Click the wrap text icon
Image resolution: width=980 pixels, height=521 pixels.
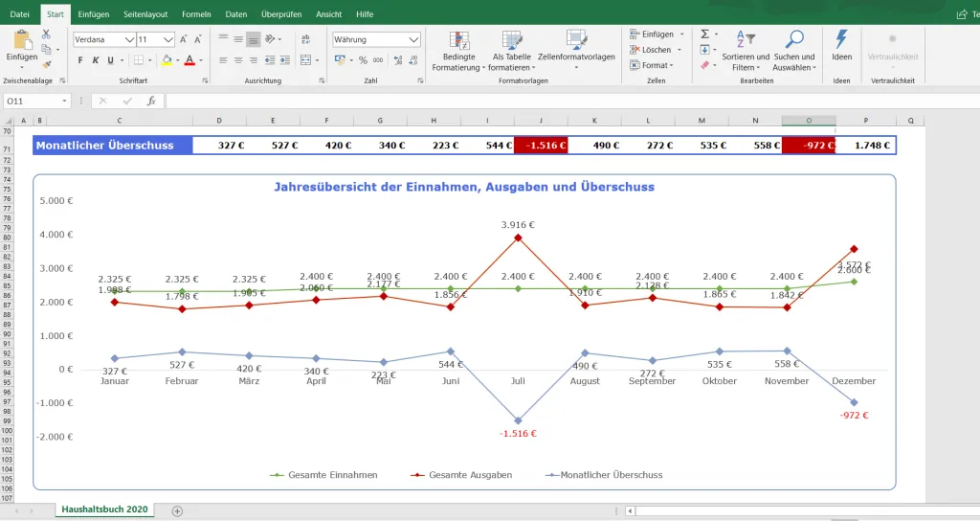point(306,39)
